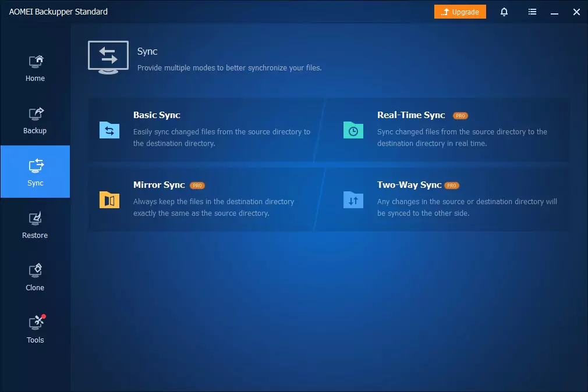Click the Mirror Sync yellow folder icon
588x392 pixels.
(109, 199)
